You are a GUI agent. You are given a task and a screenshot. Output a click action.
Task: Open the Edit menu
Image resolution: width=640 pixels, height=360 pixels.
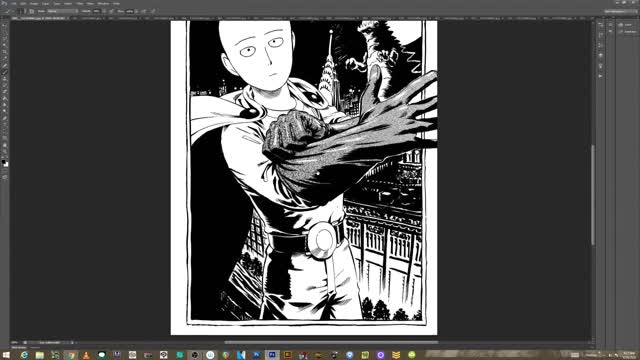(x=23, y=4)
